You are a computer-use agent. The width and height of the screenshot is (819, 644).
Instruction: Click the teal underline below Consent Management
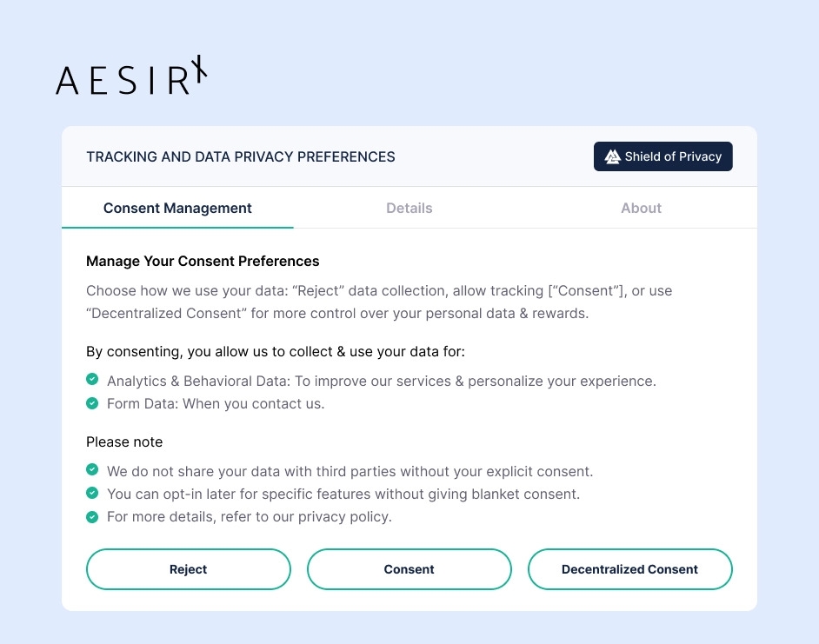coord(177,227)
